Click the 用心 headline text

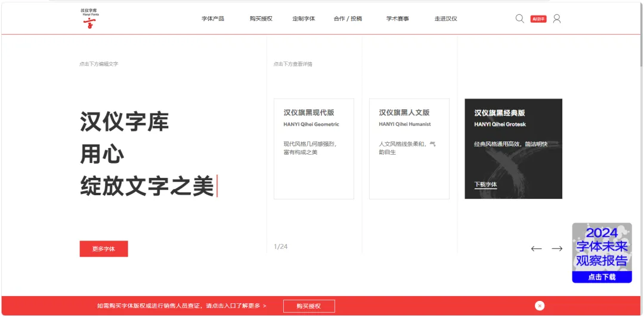[x=103, y=154]
